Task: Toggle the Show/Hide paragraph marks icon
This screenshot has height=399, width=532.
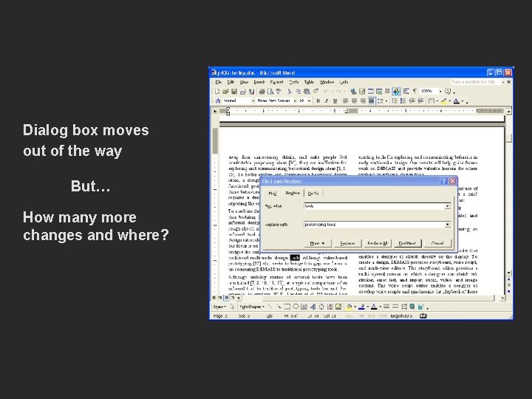Action: pos(415,92)
